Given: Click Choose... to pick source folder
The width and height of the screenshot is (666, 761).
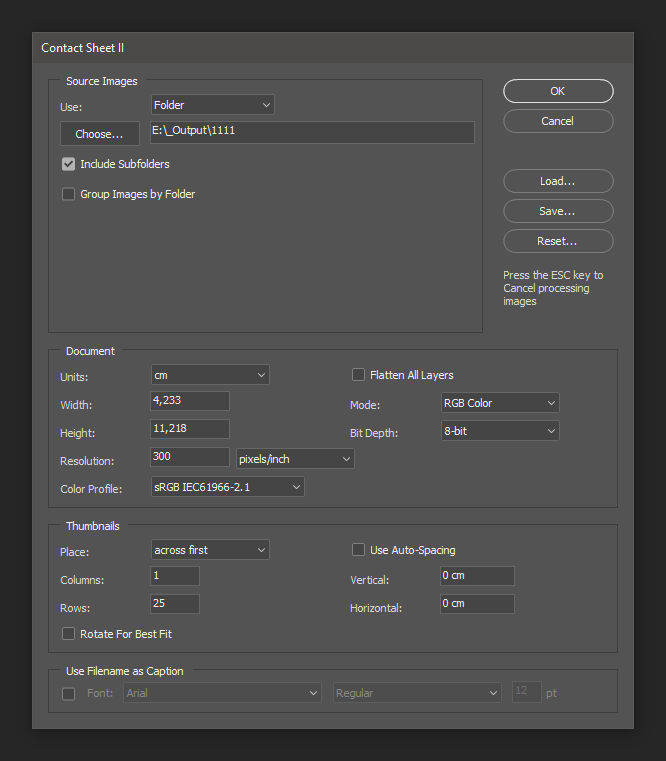Looking at the screenshot, I should point(99,134).
